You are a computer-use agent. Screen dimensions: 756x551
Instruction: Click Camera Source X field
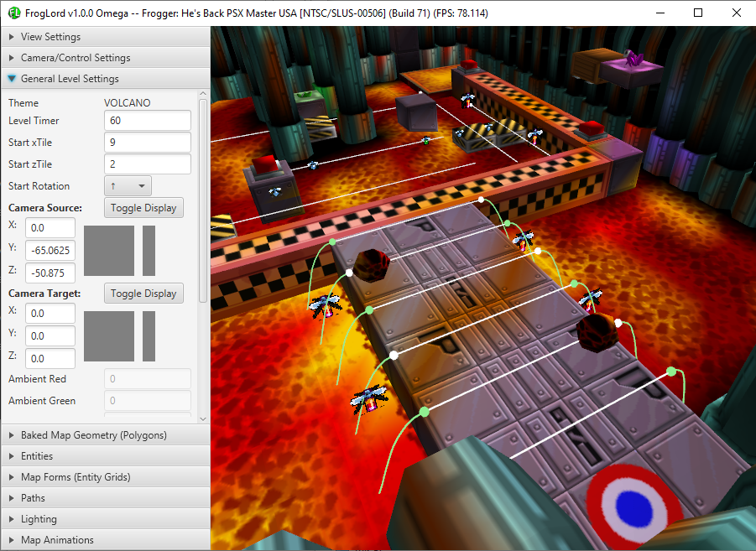click(x=50, y=227)
